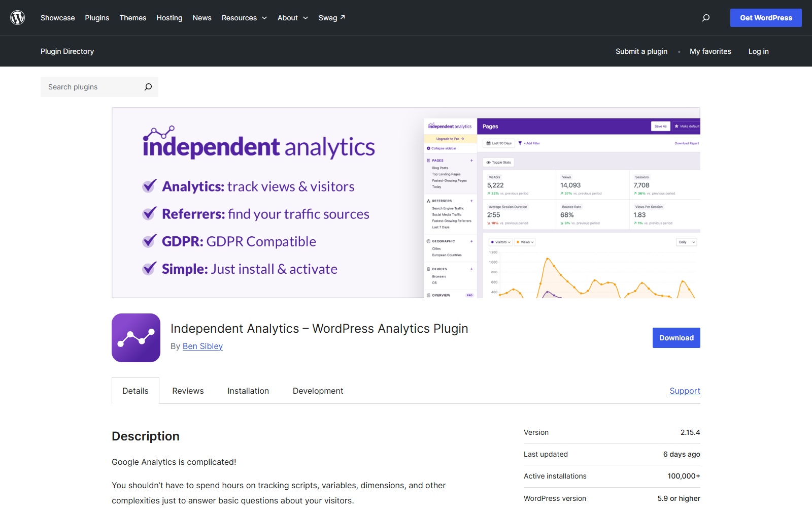This screenshot has height=508, width=812.
Task: Click the plugin title heading text
Action: tap(319, 329)
